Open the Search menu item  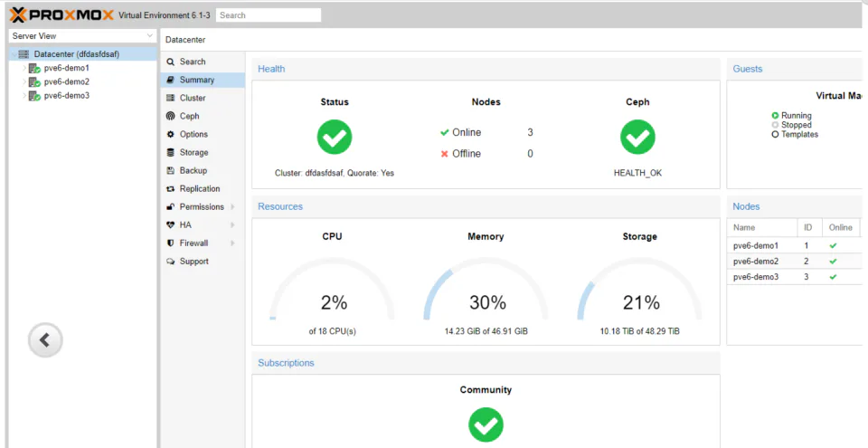coord(203,62)
